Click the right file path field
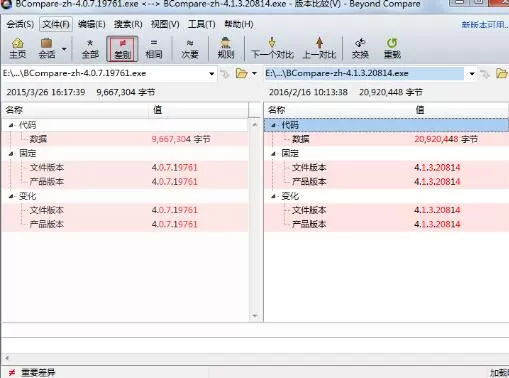 click(364, 73)
